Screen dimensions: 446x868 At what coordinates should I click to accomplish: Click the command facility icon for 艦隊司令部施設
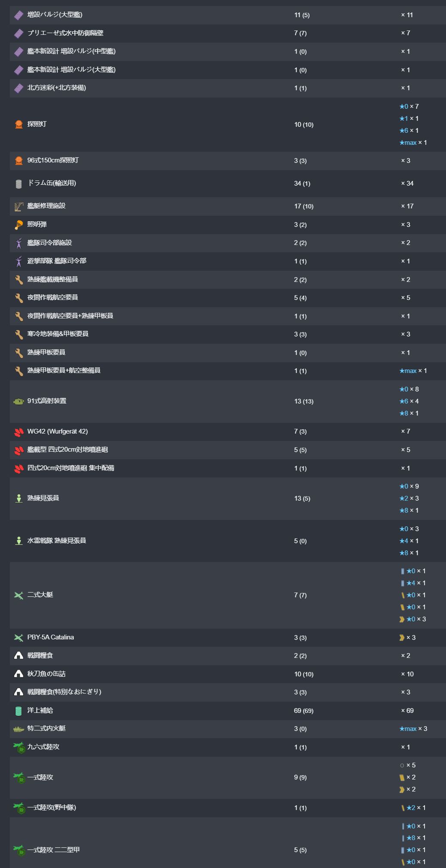point(18,243)
